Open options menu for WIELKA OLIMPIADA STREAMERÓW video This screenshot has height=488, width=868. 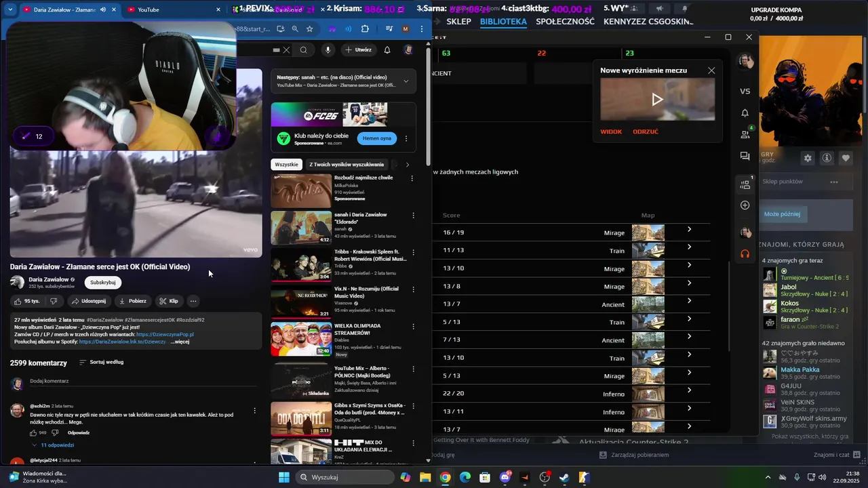pos(413,326)
